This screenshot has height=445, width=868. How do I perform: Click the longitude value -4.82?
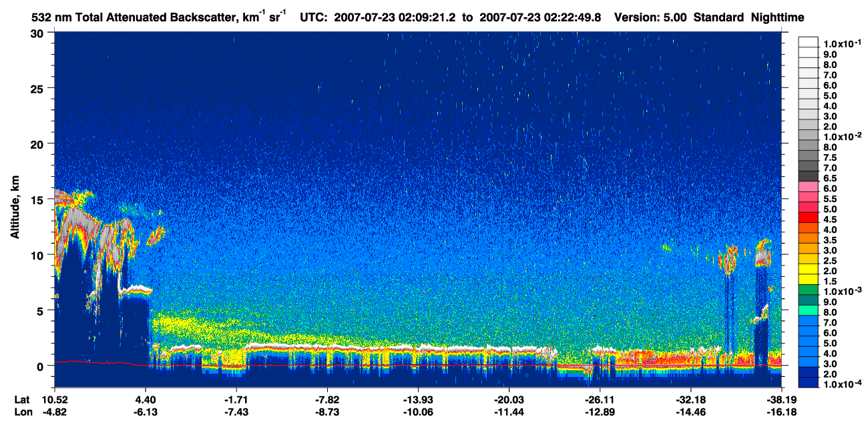coord(54,412)
